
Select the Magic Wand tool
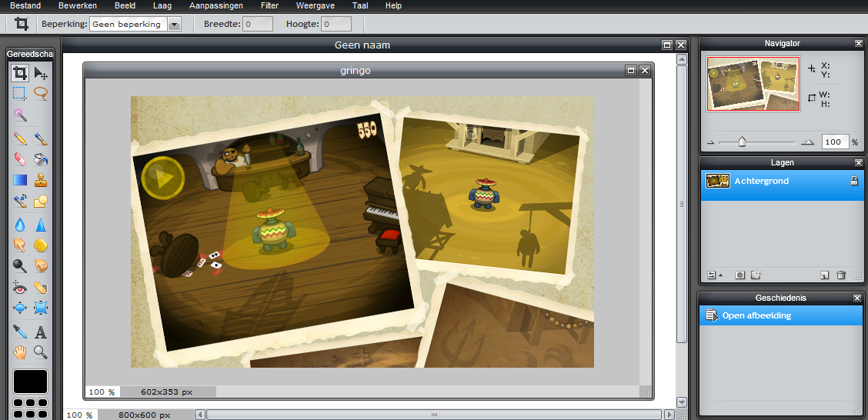point(20,114)
